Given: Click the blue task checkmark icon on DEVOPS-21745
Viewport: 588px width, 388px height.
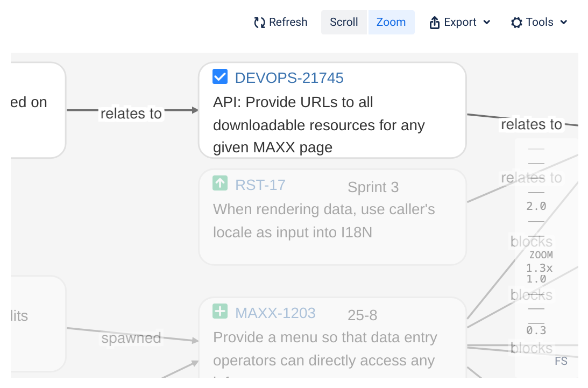Looking at the screenshot, I should [x=219, y=76].
